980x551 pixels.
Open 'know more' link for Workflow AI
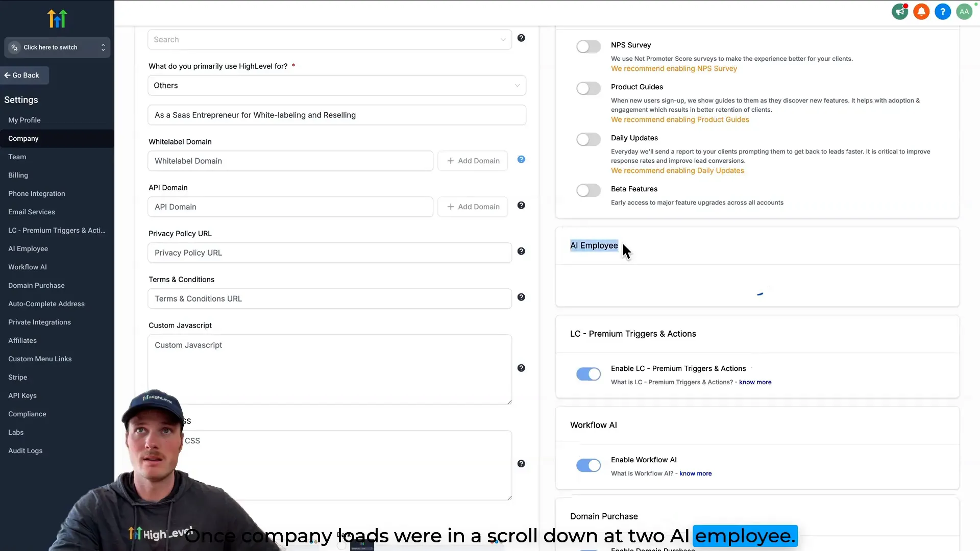click(x=696, y=473)
